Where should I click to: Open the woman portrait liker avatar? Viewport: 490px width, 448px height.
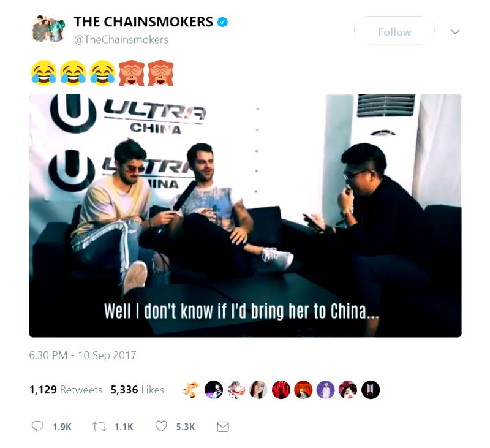point(258,390)
